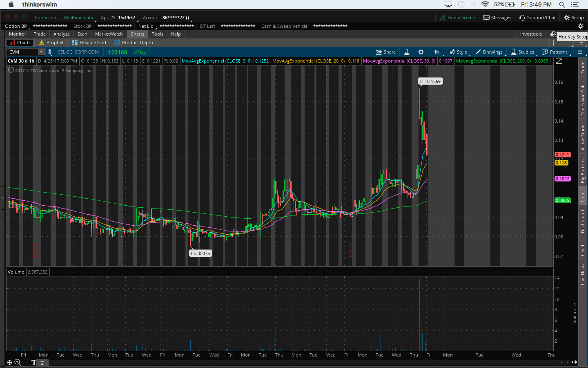Toggle the Level II sidebar panel

click(583, 249)
